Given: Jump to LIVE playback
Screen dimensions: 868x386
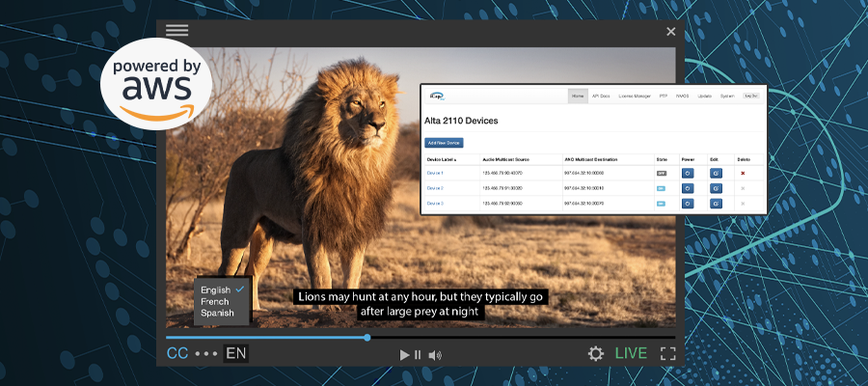Looking at the screenshot, I should pos(632,353).
